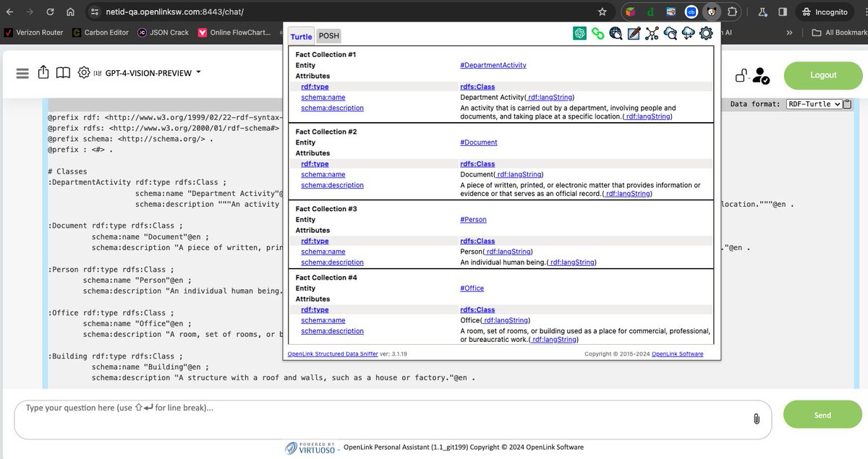Screen dimensions: 868x459
Task: Open the Data format RDF-Turtle dropdown
Action: (814, 104)
